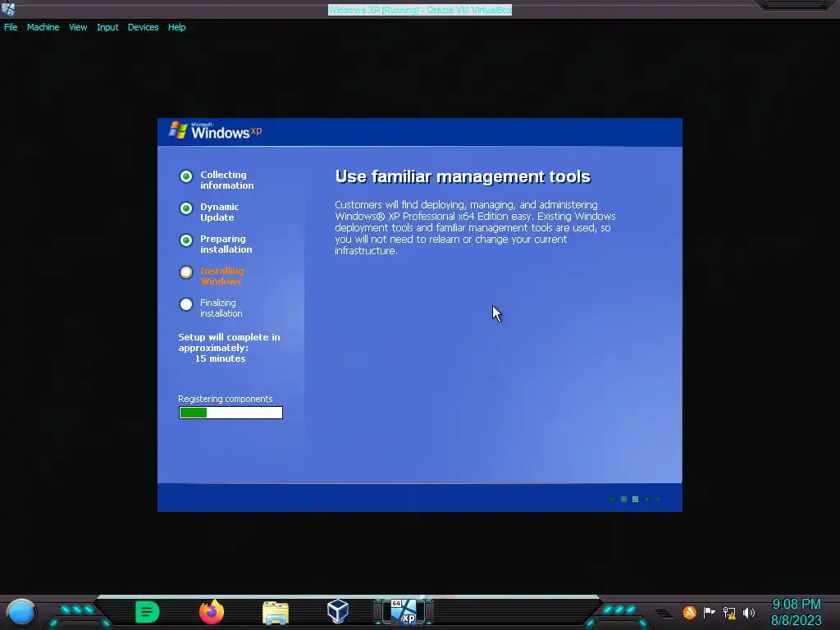Open the Input menu
This screenshot has height=630, width=840.
click(x=107, y=27)
